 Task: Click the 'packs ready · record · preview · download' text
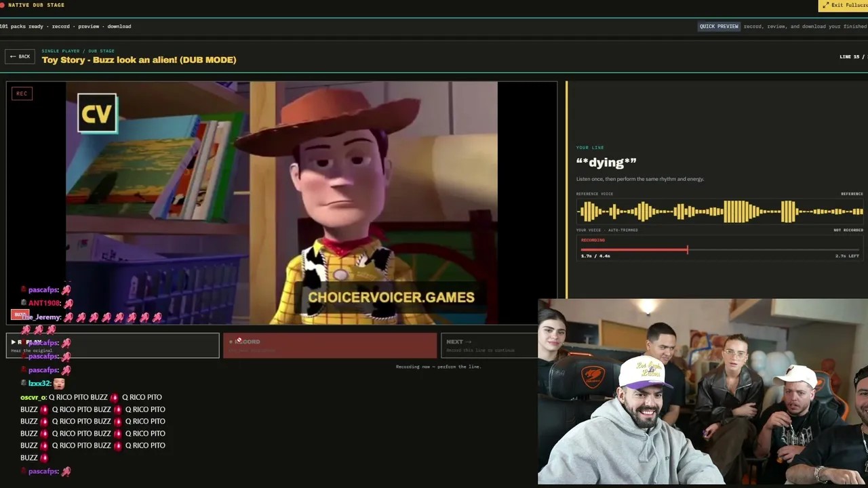(x=65, y=26)
